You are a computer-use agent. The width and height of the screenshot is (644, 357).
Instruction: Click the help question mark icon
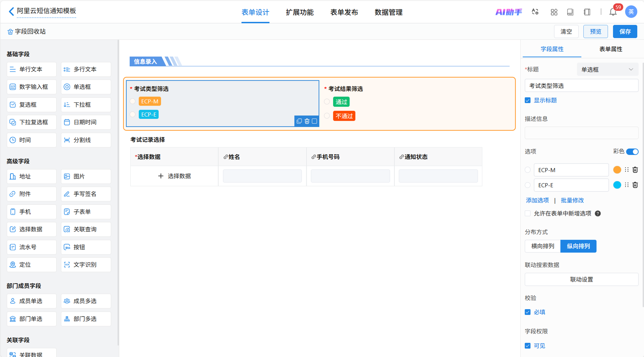coord(597,214)
